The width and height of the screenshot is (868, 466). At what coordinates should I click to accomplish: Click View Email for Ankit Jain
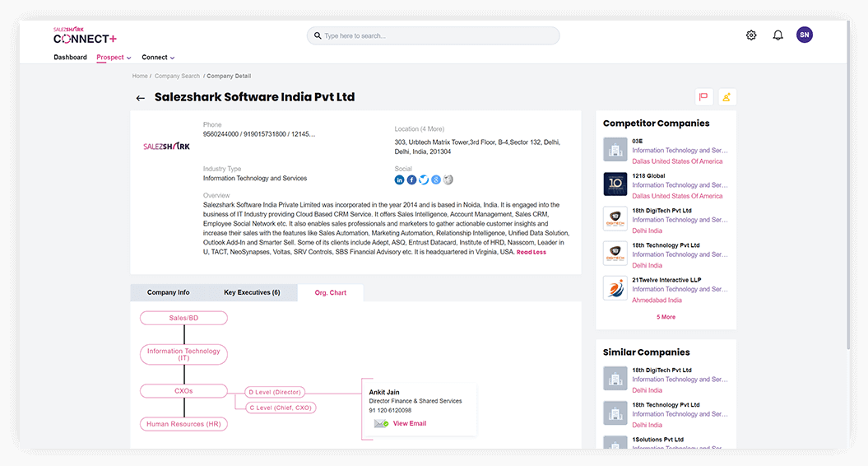click(x=410, y=423)
